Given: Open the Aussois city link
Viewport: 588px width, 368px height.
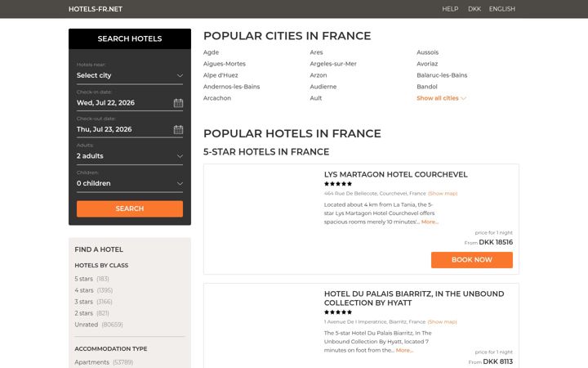Looking at the screenshot, I should click(x=427, y=52).
